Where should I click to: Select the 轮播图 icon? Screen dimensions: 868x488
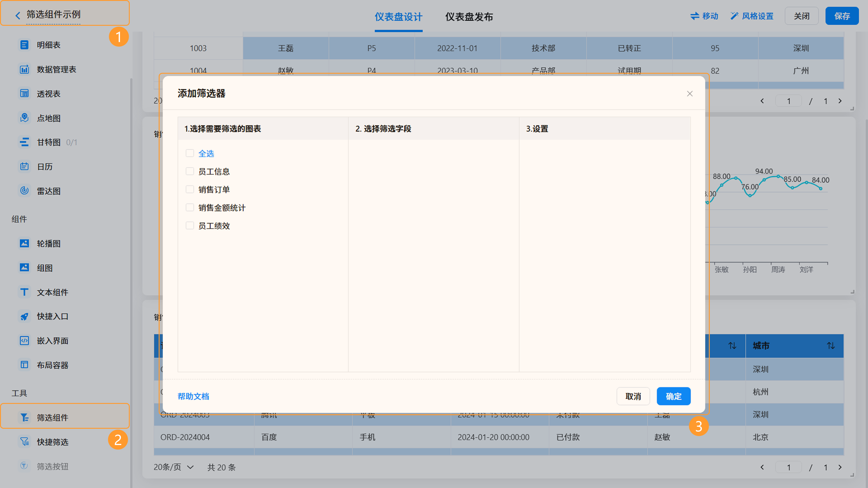tap(24, 243)
